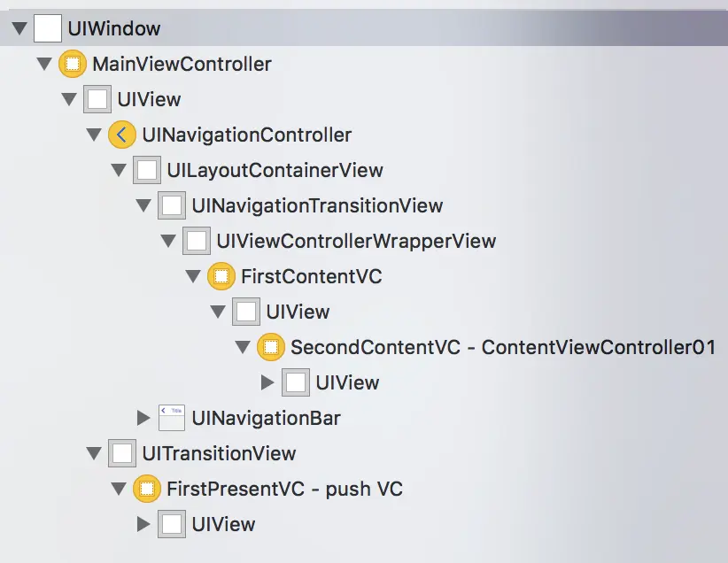Click the UITransitionView square icon
This screenshot has width=728, height=563.
tap(122, 453)
